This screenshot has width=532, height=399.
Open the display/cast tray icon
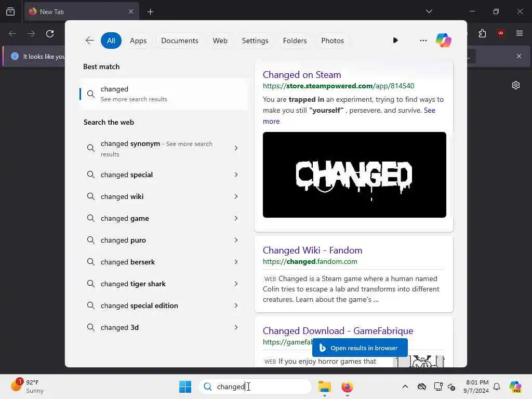point(438,387)
